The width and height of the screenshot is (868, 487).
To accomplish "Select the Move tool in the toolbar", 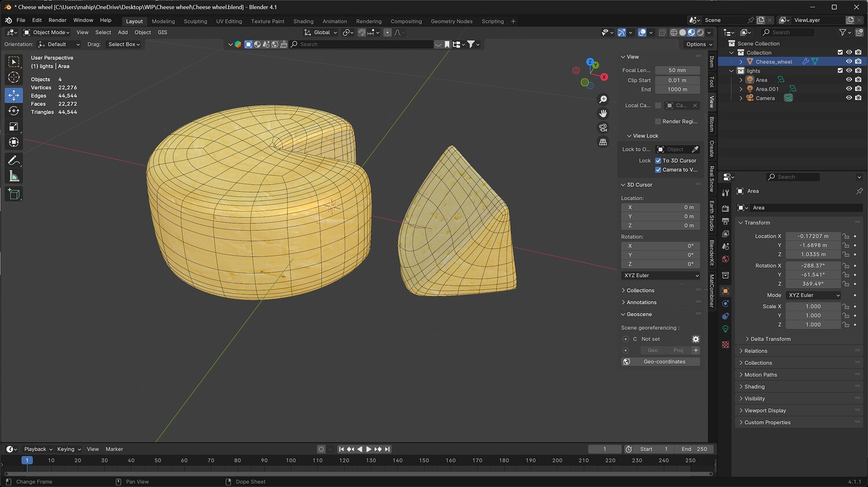I will [x=14, y=95].
